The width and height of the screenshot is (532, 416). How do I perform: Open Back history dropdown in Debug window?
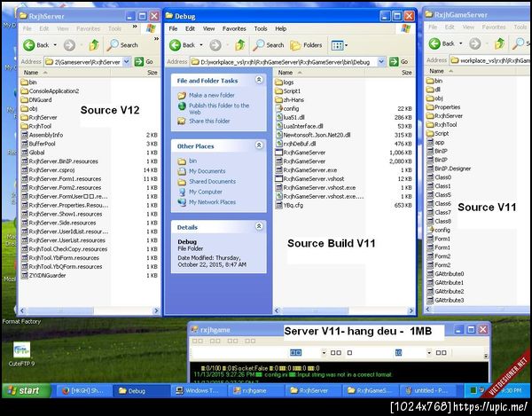click(x=201, y=44)
